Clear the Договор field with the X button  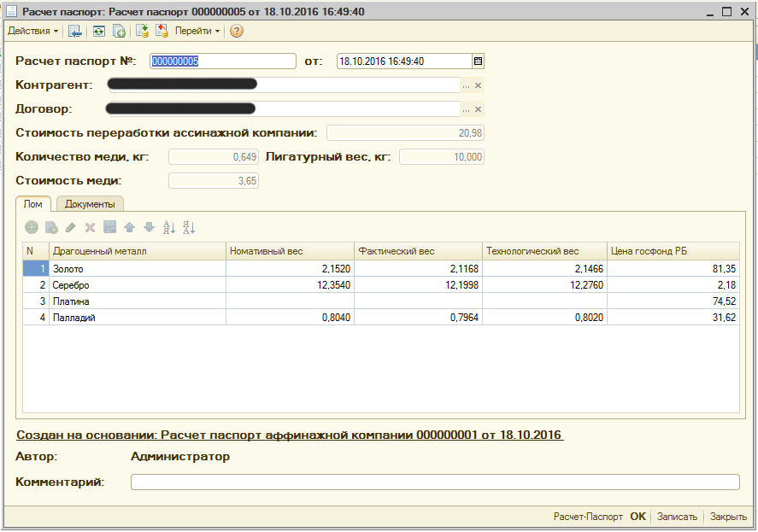pos(479,109)
